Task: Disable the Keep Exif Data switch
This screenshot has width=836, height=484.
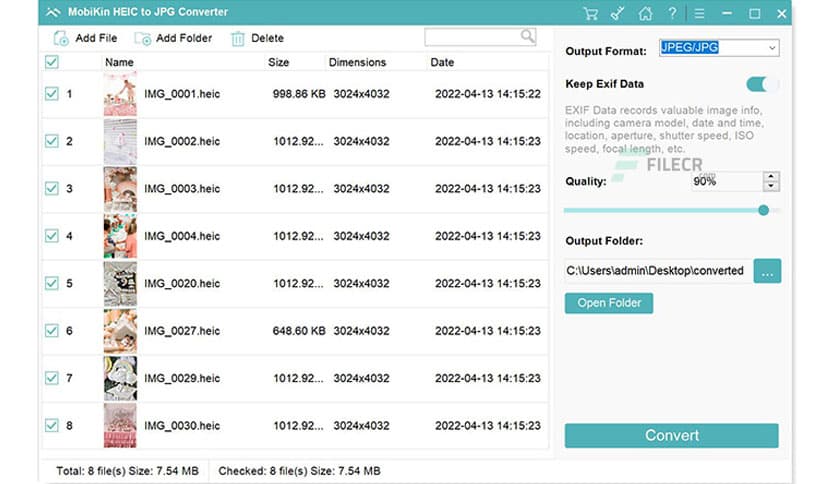Action: coord(762,84)
